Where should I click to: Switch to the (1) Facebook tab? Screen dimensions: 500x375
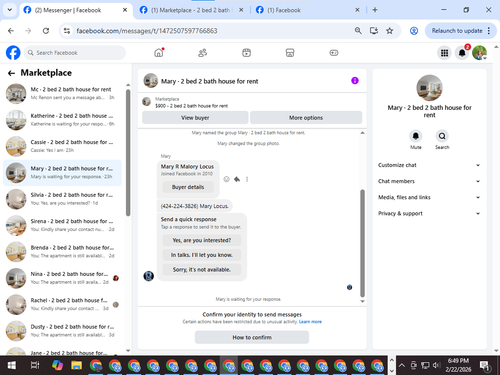click(x=307, y=10)
